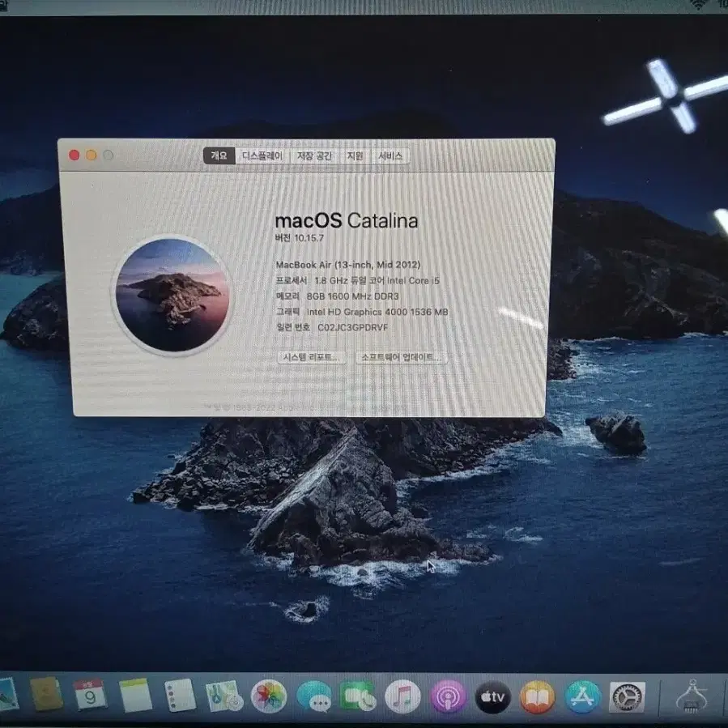Open the Music app in the Dock
The image size is (728, 728).
point(402,696)
